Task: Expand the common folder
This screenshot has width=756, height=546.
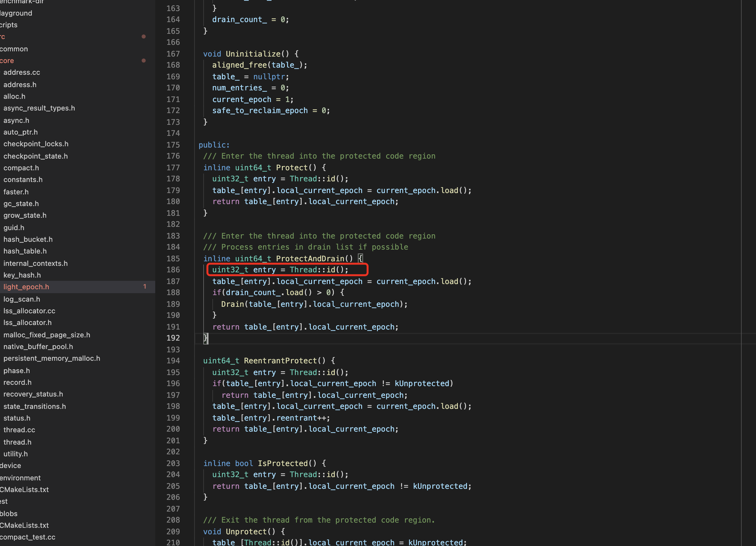Action: click(x=14, y=49)
